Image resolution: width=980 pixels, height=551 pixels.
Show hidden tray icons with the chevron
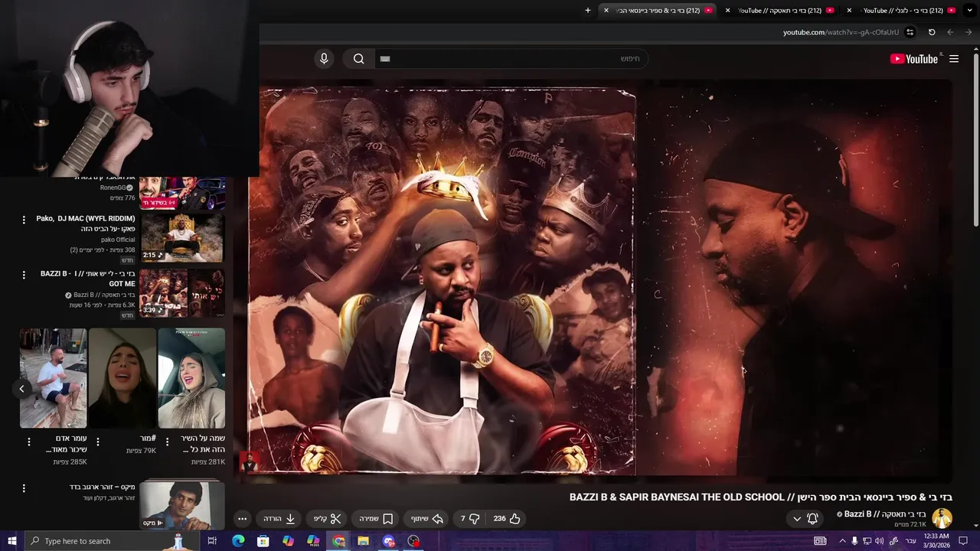point(841,541)
